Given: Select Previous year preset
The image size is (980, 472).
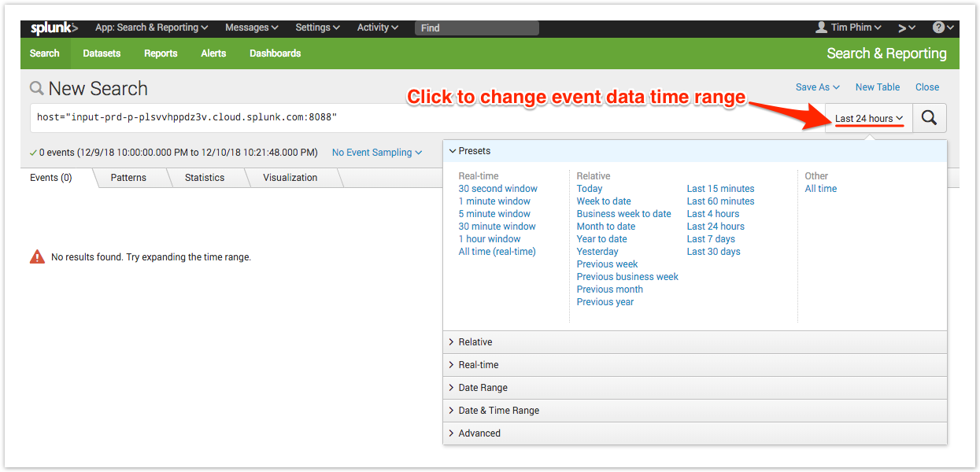Looking at the screenshot, I should pyautogui.click(x=605, y=302).
